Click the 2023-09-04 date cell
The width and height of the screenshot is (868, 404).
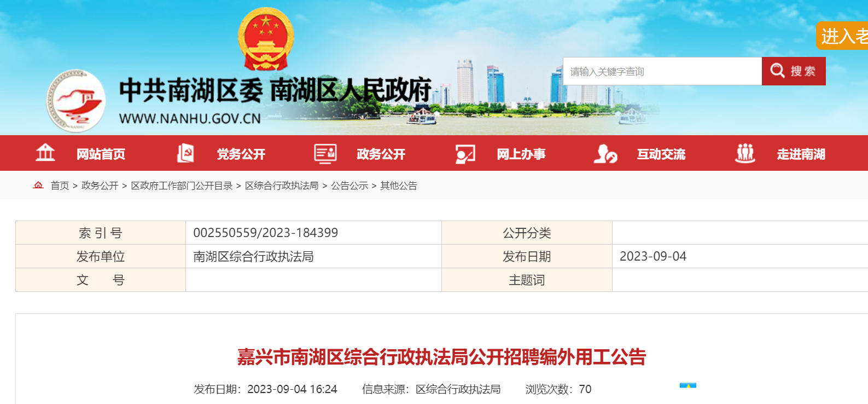point(653,256)
